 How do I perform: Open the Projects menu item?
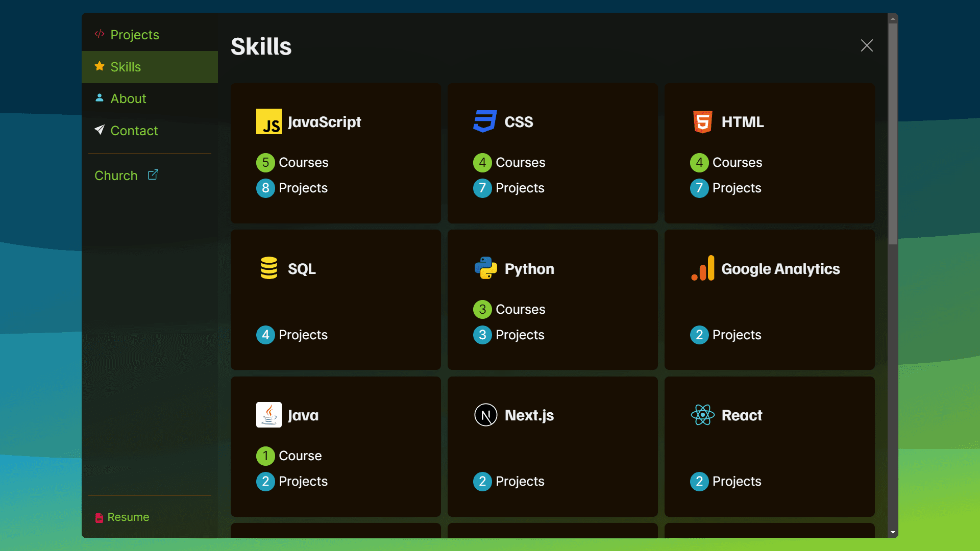coord(150,35)
